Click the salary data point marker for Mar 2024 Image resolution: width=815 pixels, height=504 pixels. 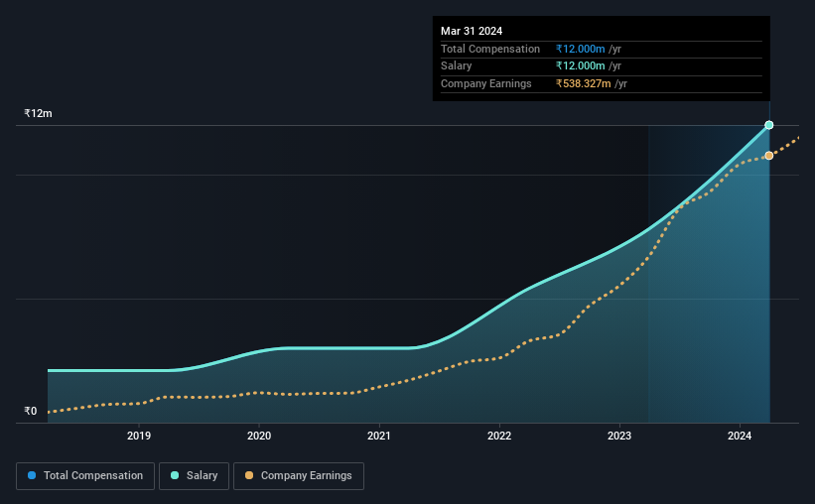(769, 125)
